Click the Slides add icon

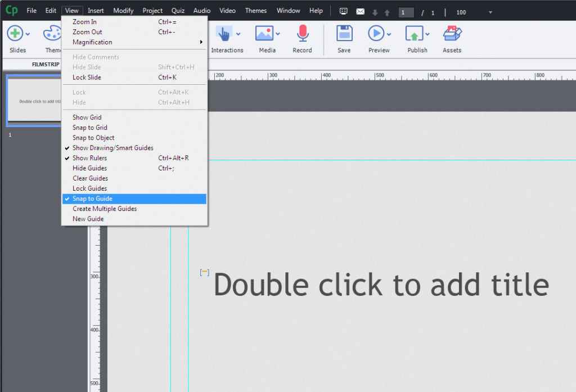(15, 33)
